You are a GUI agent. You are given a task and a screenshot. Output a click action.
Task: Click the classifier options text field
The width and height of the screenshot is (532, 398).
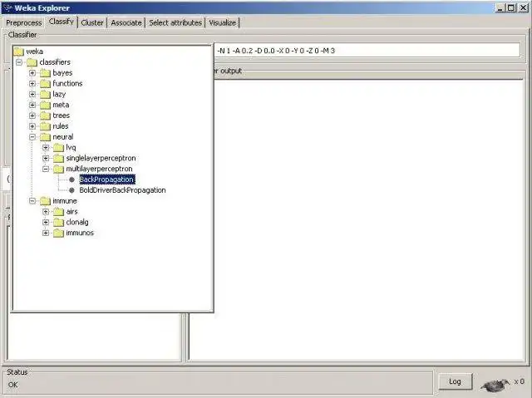click(367, 51)
